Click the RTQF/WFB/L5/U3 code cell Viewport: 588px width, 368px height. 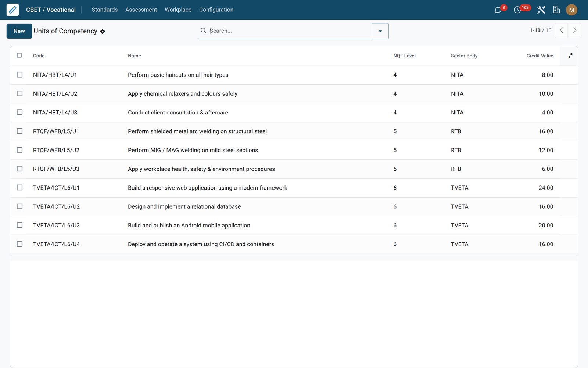point(56,169)
